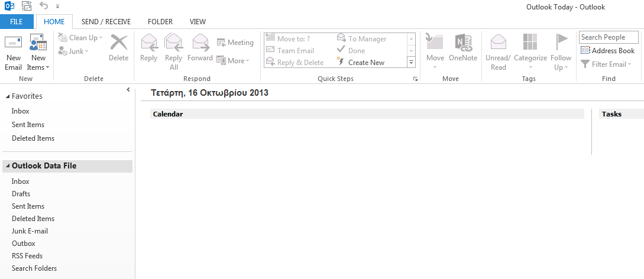Open the Junk E-mail folder
644x279 pixels.
pos(30,231)
